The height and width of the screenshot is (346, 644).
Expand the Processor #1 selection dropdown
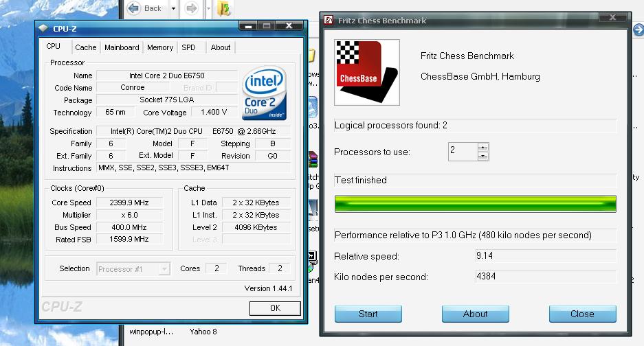(x=164, y=269)
